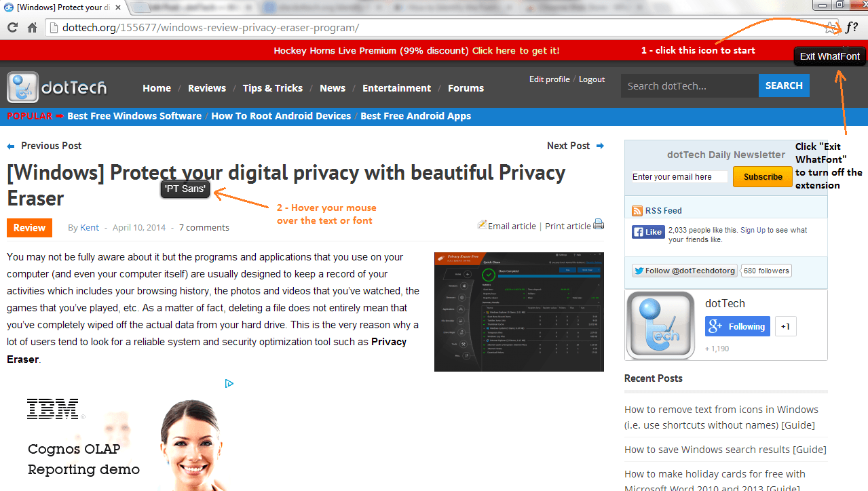Open 'How to make holiday cards' post
The image size is (868, 491).
715,482
